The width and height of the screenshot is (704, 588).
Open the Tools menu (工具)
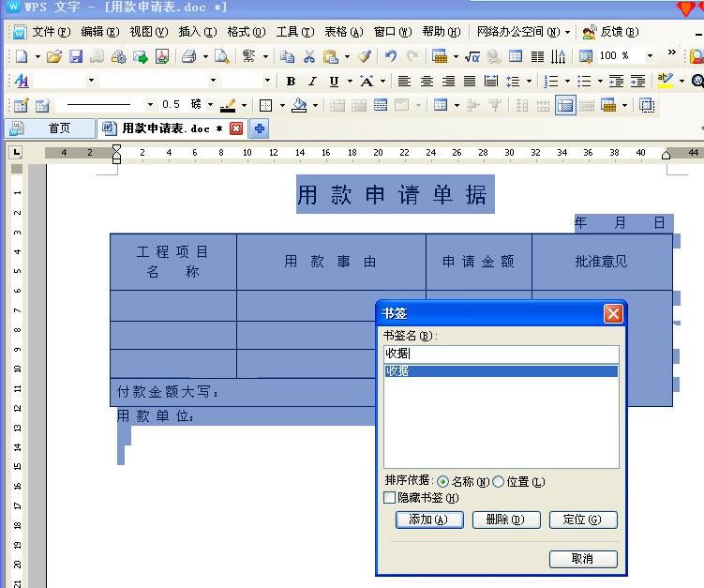coord(295,32)
